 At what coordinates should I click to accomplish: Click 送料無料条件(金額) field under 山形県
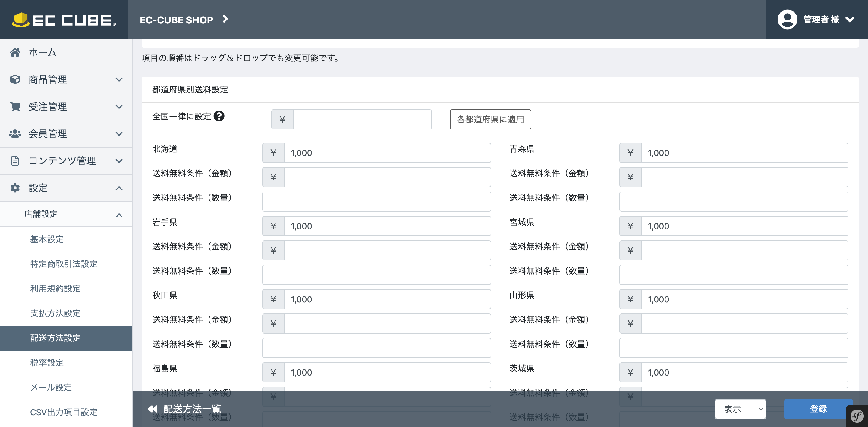click(745, 323)
